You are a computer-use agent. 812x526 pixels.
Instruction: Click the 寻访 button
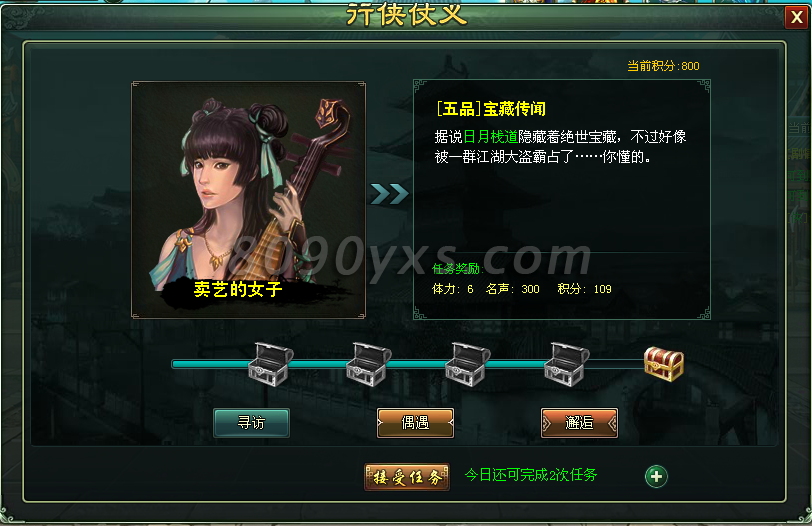coord(252,423)
